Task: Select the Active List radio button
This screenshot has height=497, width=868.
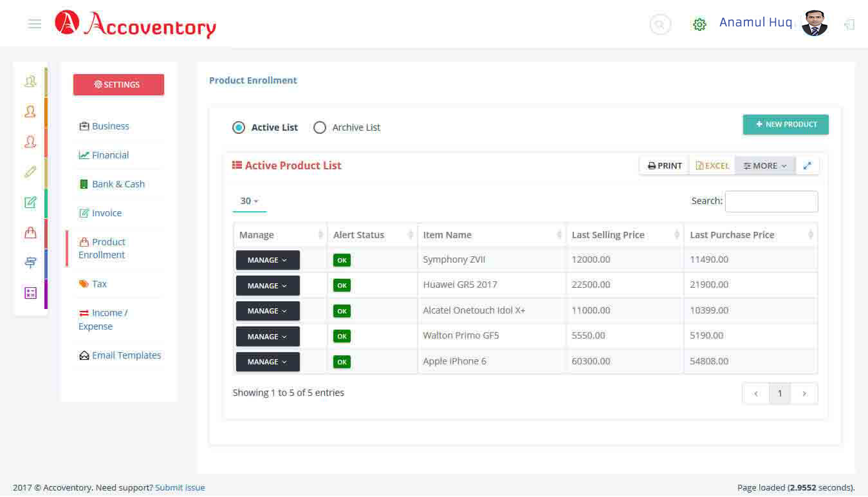Action: [239, 127]
